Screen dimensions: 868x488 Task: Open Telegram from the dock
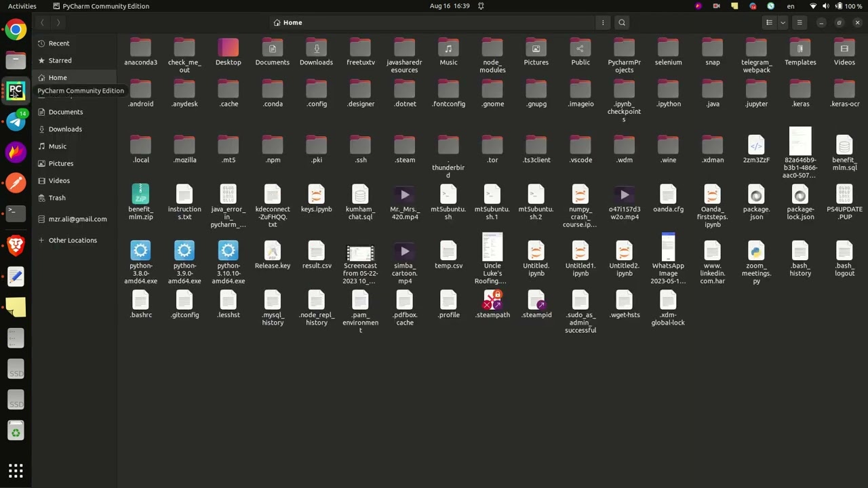[16, 121]
